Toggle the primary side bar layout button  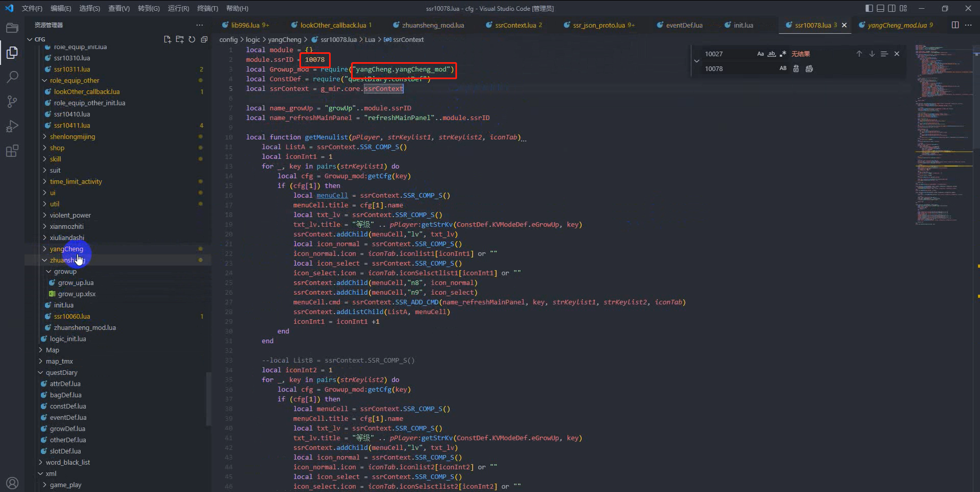(869, 8)
